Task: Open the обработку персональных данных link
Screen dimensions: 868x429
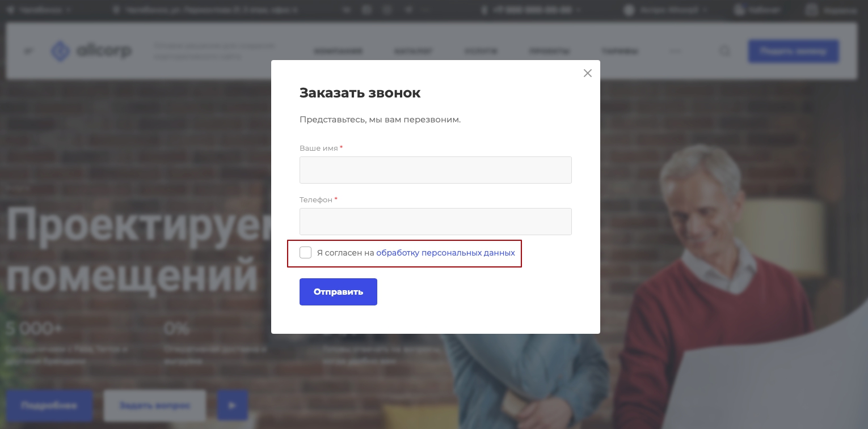Action: point(445,253)
